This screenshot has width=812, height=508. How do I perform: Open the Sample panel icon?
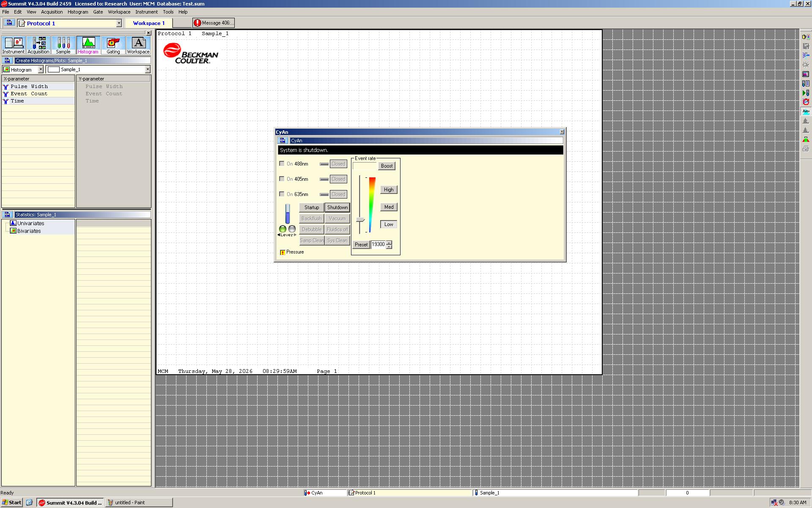coord(63,45)
